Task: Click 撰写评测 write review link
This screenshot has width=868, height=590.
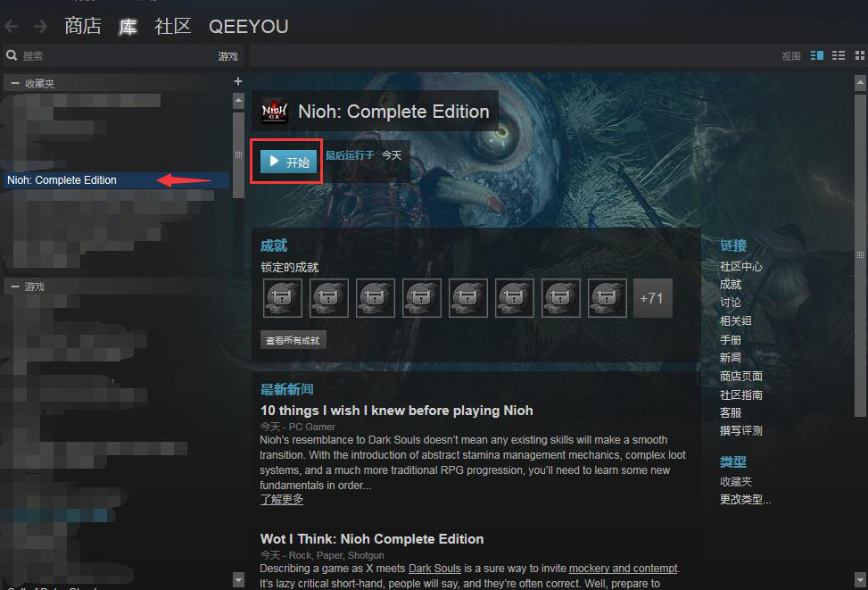Action: click(x=740, y=430)
